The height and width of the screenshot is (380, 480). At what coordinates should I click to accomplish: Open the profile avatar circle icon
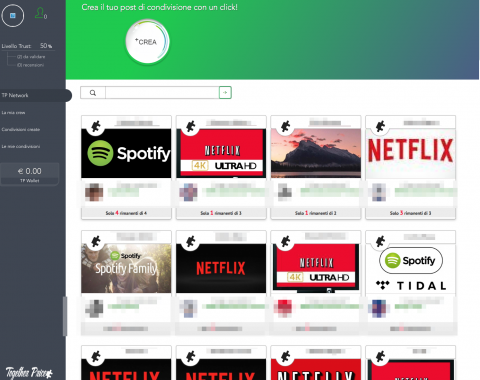pos(13,15)
